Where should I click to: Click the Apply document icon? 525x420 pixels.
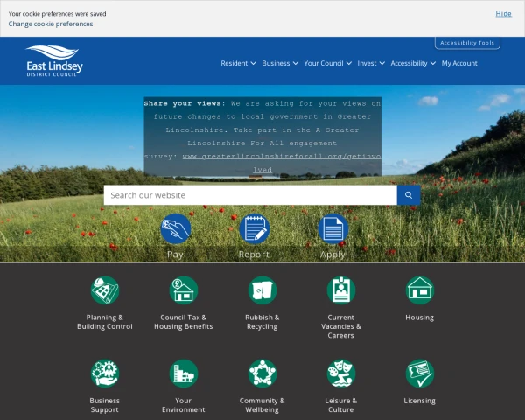[332, 229]
